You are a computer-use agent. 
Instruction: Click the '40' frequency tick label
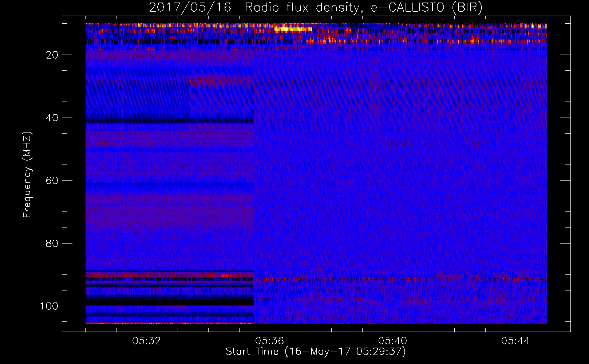(52, 118)
